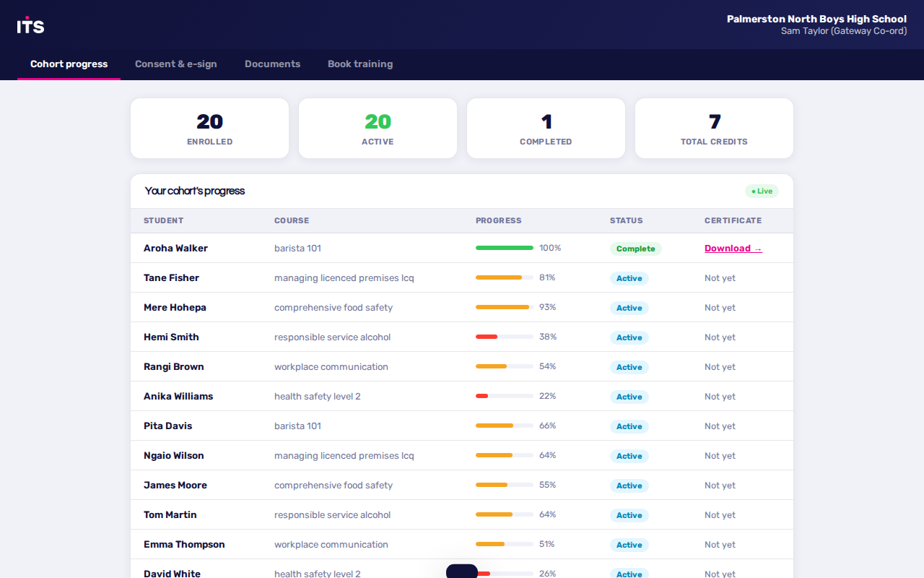
Task: Click Pita Davis's 66% progress bar
Action: (505, 426)
